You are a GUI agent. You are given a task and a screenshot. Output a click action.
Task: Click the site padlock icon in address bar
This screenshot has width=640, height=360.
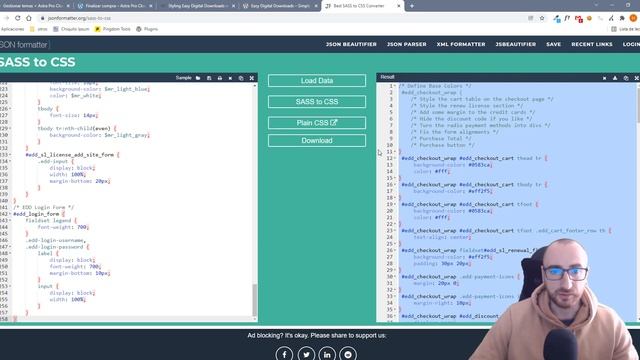tap(42, 18)
